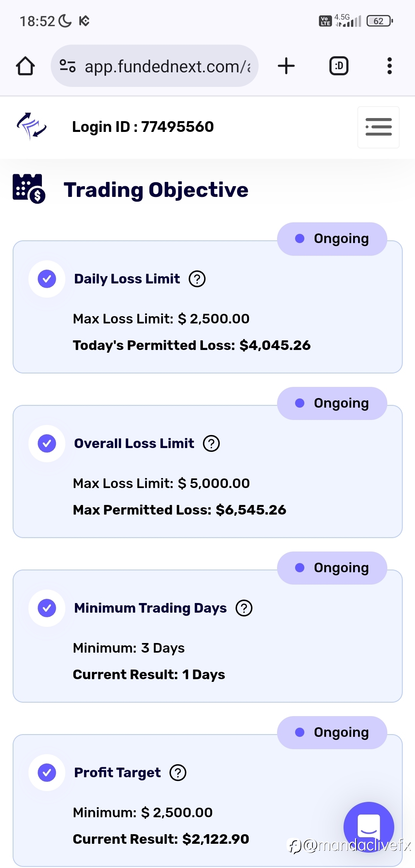
Task: Open the tab switcher icon
Action: (339, 66)
